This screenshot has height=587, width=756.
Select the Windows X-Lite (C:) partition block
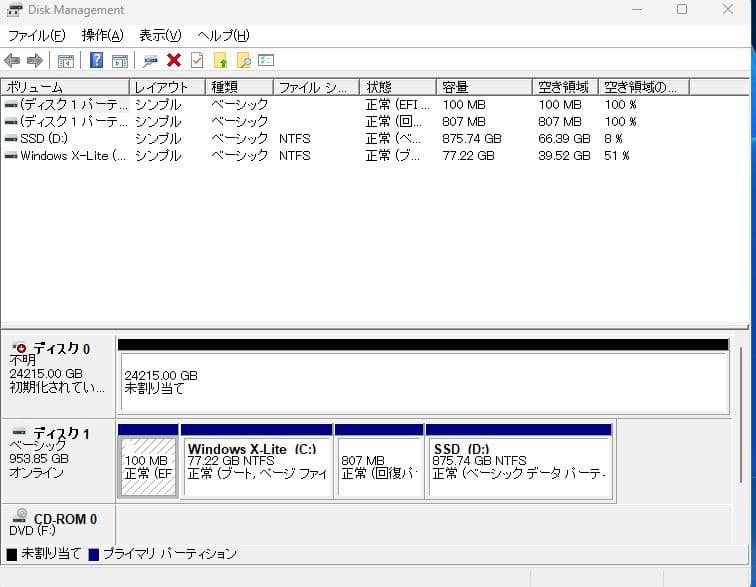pyautogui.click(x=256, y=462)
